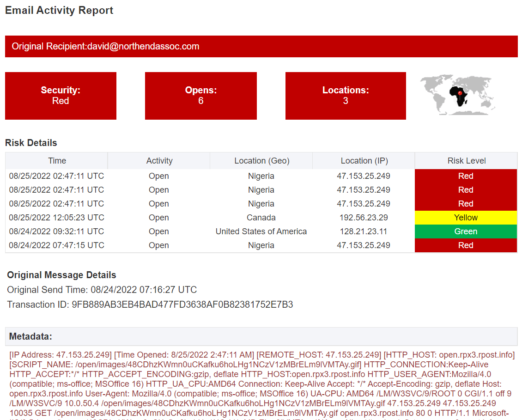Click the world map graphic
This screenshot has height=420, width=522.
[457, 93]
